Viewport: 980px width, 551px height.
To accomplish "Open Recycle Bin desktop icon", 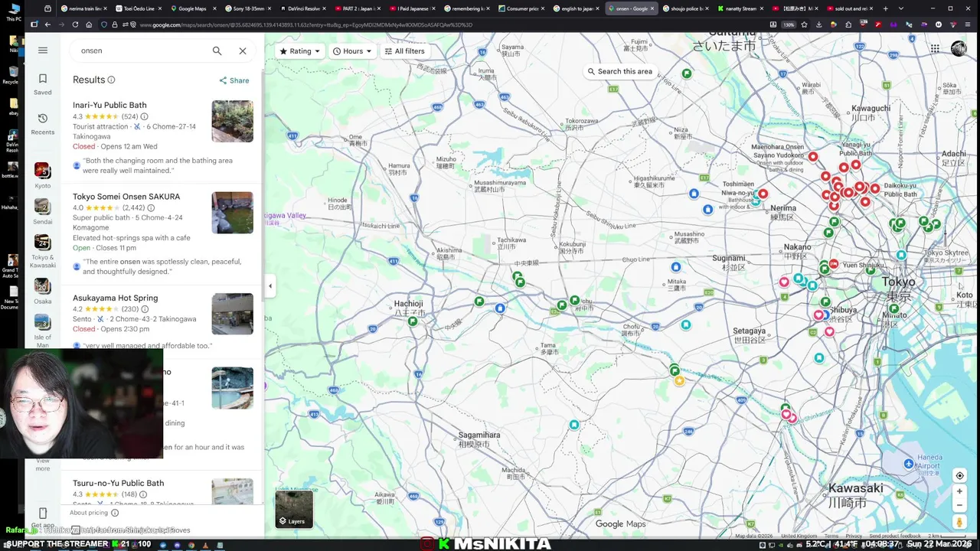I will point(13,75).
